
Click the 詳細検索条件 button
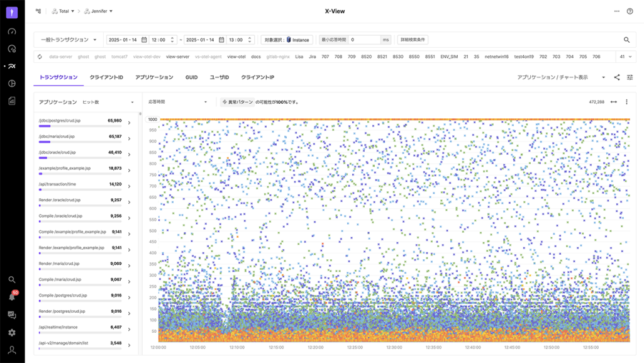pyautogui.click(x=413, y=40)
